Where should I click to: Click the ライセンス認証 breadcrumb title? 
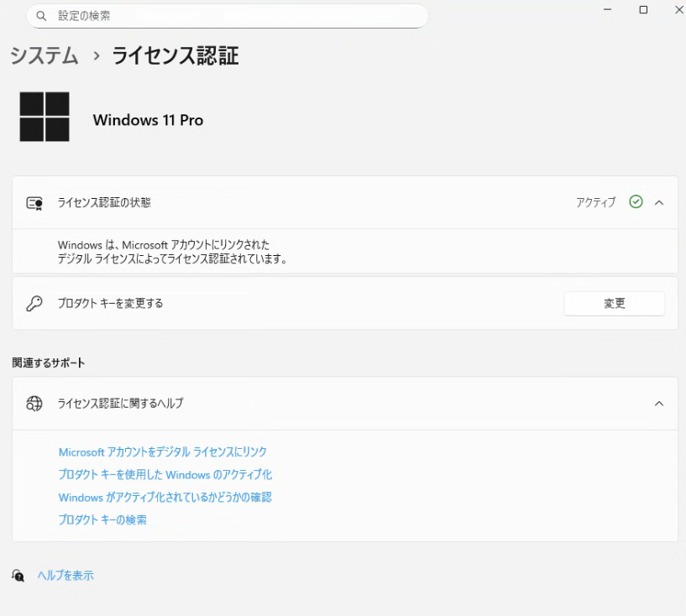pos(175,56)
